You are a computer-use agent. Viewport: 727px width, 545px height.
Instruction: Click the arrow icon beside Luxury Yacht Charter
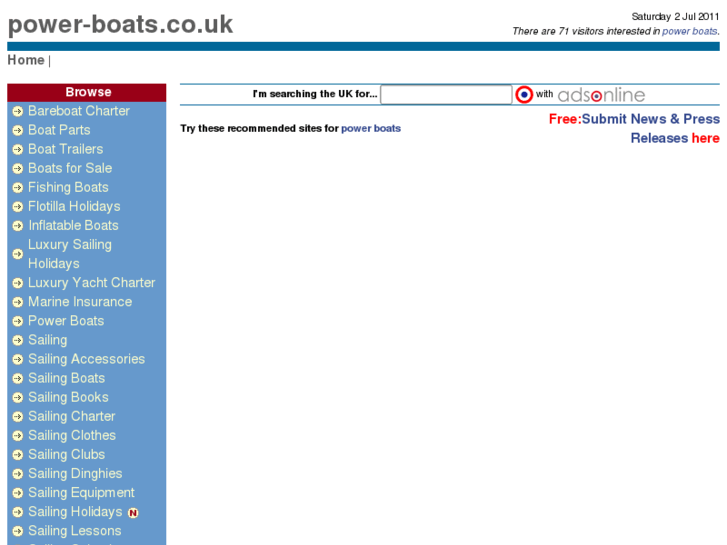point(18,283)
